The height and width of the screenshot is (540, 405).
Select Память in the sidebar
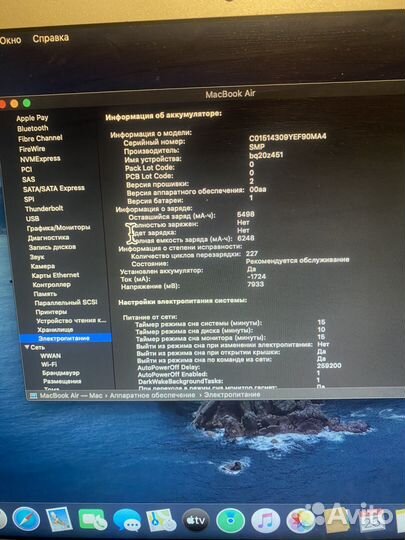click(x=45, y=293)
